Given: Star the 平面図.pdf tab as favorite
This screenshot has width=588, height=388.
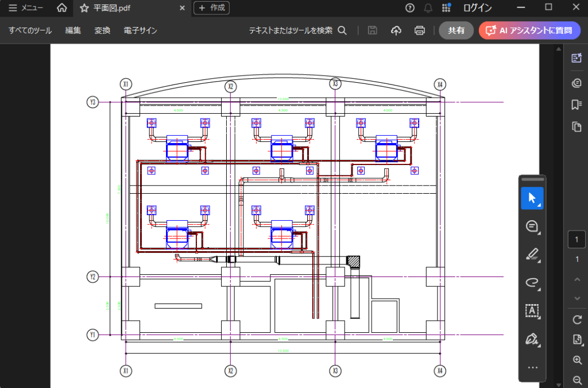Looking at the screenshot, I should pyautogui.click(x=84, y=8).
